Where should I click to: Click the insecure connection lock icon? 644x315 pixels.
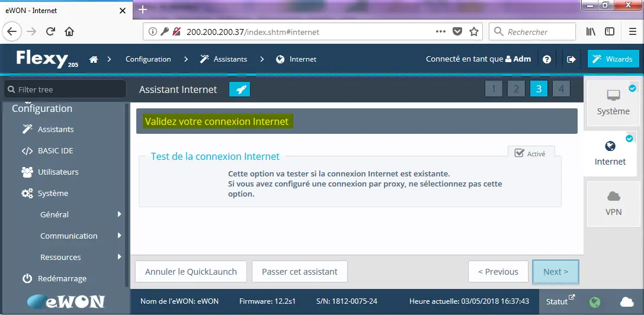coord(177,31)
